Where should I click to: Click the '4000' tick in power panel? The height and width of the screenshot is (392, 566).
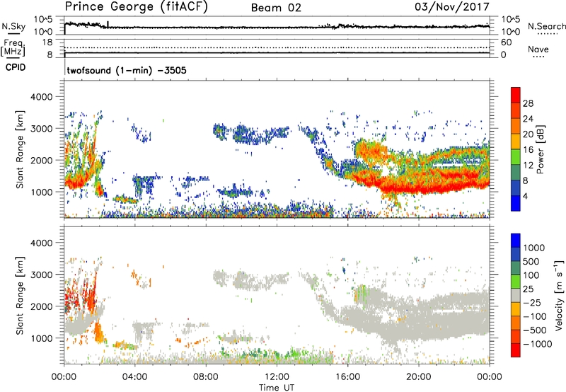[x=42, y=97]
